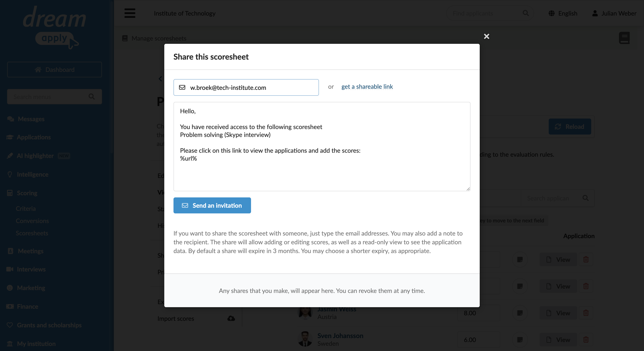
Task: Add a note on Sven Johansson's row
Action: point(520,340)
